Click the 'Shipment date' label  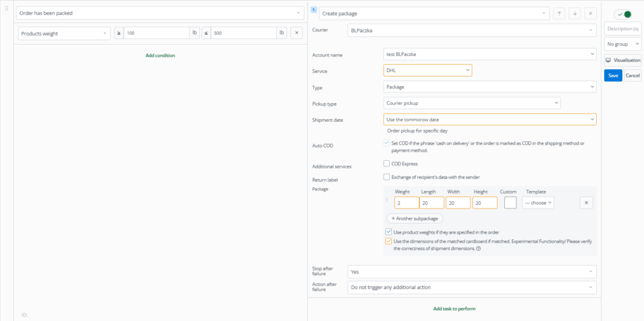(328, 120)
